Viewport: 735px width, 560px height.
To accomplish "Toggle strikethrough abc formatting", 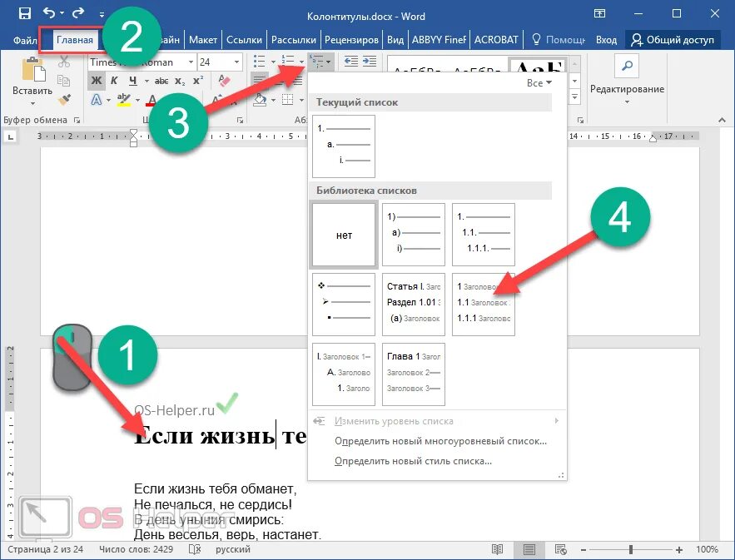I will [161, 81].
